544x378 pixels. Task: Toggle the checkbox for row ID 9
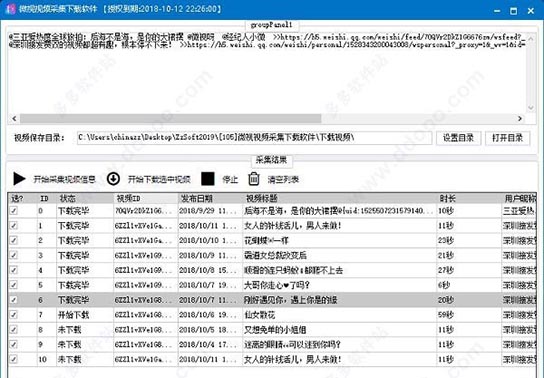point(14,344)
